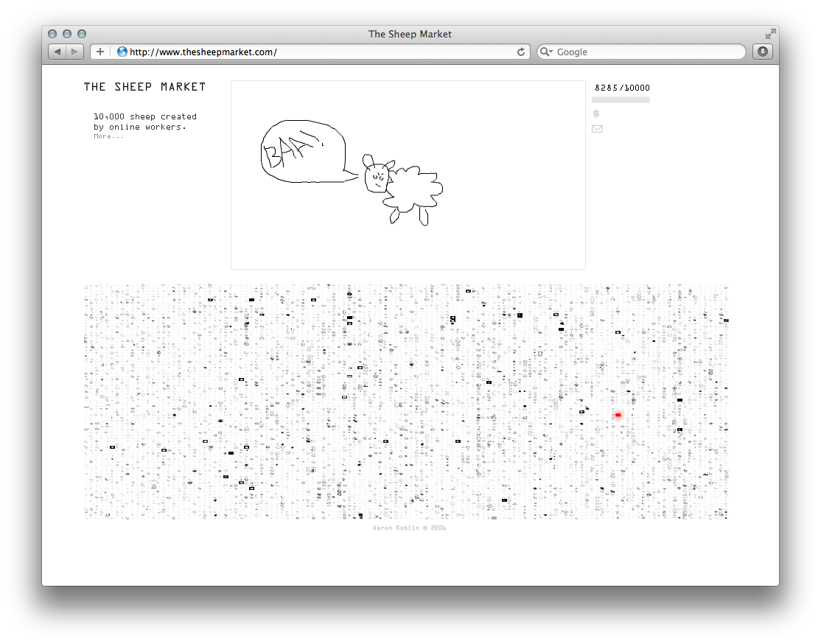Click the browser Back arrow button
821x644 pixels.
tap(57, 52)
